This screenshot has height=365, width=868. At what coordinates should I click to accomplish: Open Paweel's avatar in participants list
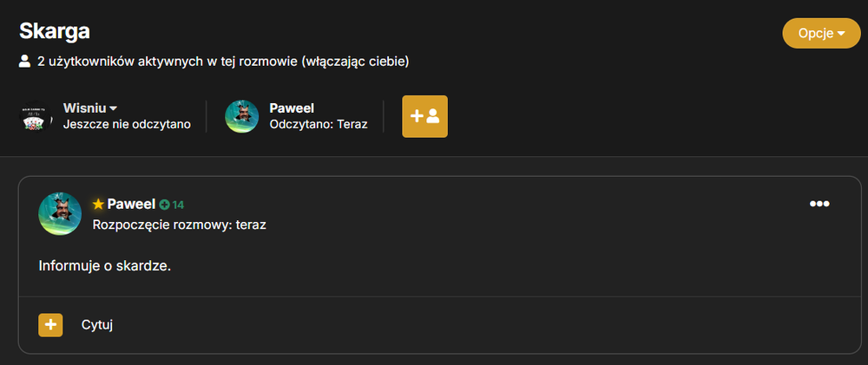coord(242,116)
